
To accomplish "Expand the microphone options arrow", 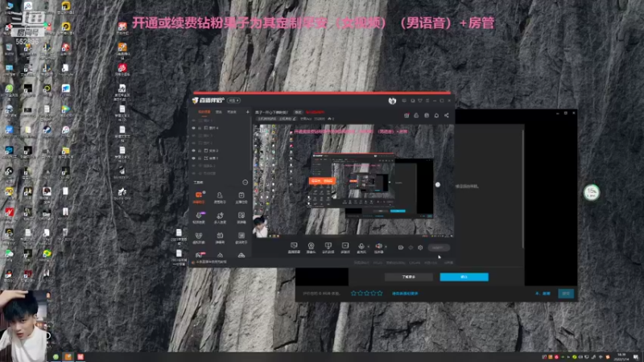I will point(368,246).
